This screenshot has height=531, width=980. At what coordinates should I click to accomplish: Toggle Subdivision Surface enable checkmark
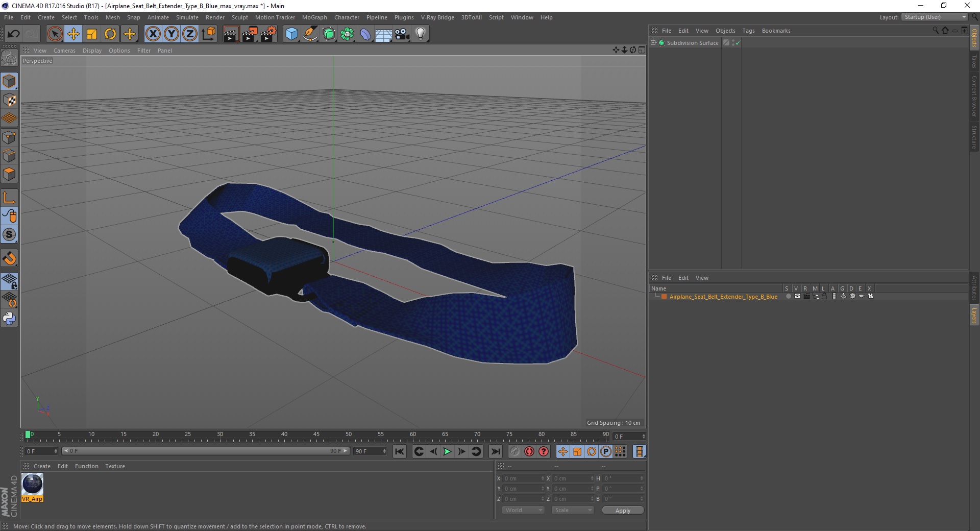(x=738, y=43)
